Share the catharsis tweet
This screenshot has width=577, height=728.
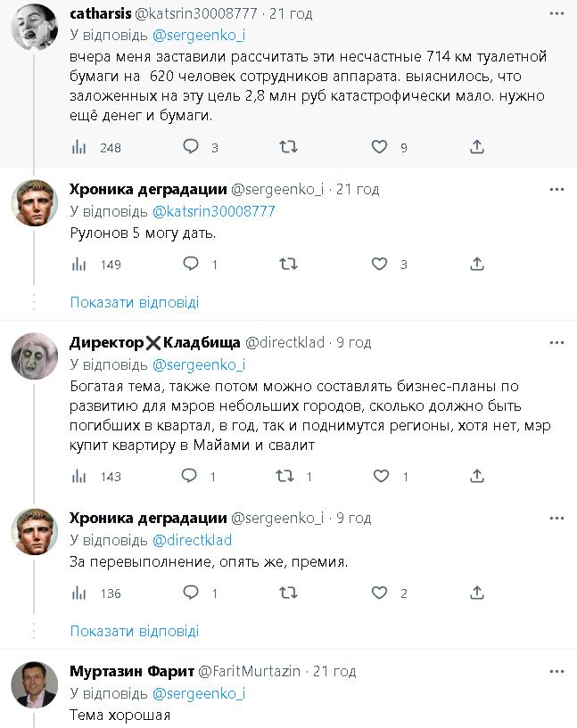[477, 147]
